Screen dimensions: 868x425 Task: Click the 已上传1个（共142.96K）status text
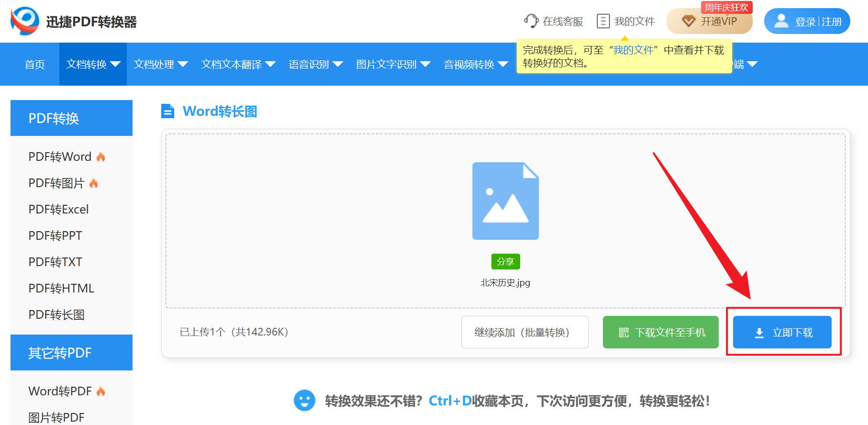point(234,332)
